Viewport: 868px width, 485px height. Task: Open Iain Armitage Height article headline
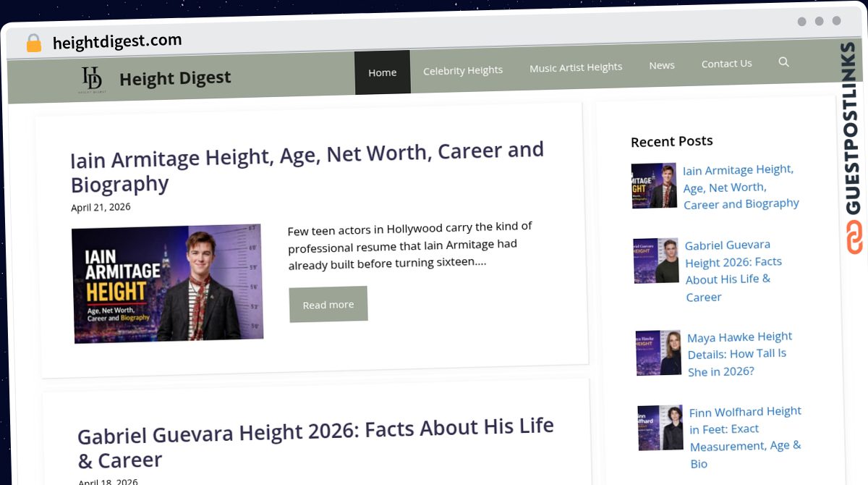coord(307,166)
